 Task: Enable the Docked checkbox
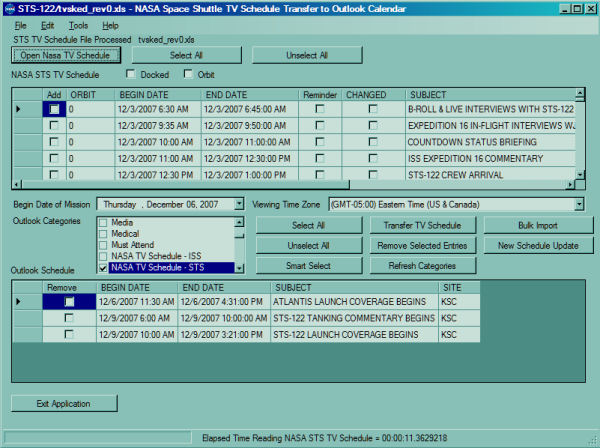131,74
